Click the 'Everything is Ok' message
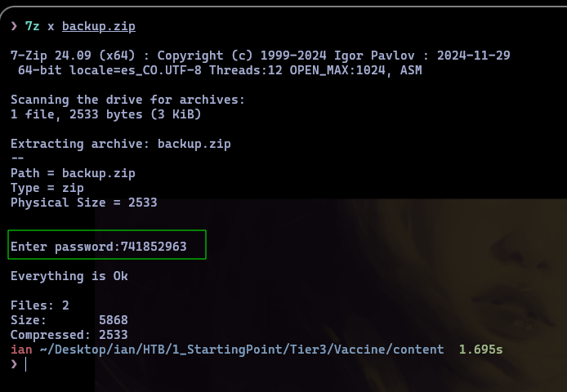The height and width of the screenshot is (392, 567). (69, 276)
